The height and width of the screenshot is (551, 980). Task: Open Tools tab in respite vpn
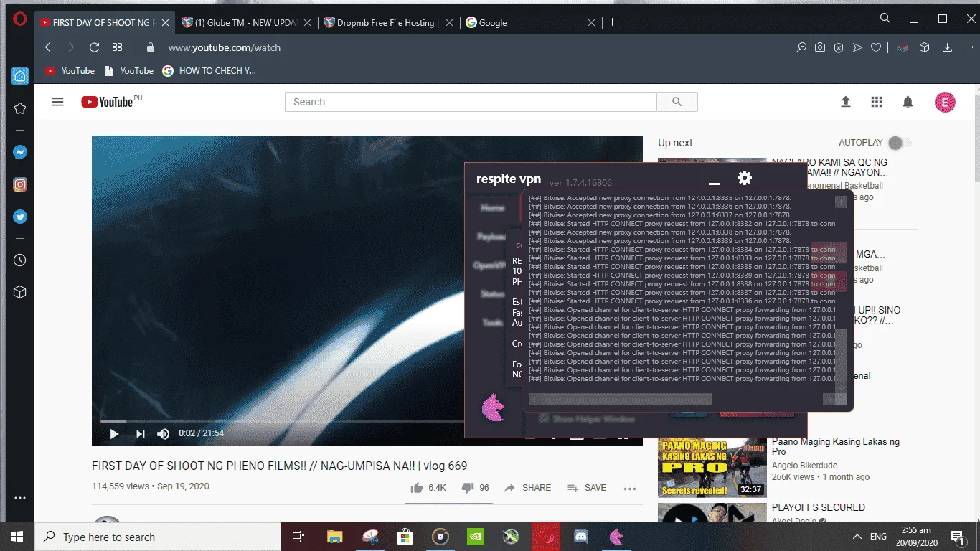pos(493,323)
